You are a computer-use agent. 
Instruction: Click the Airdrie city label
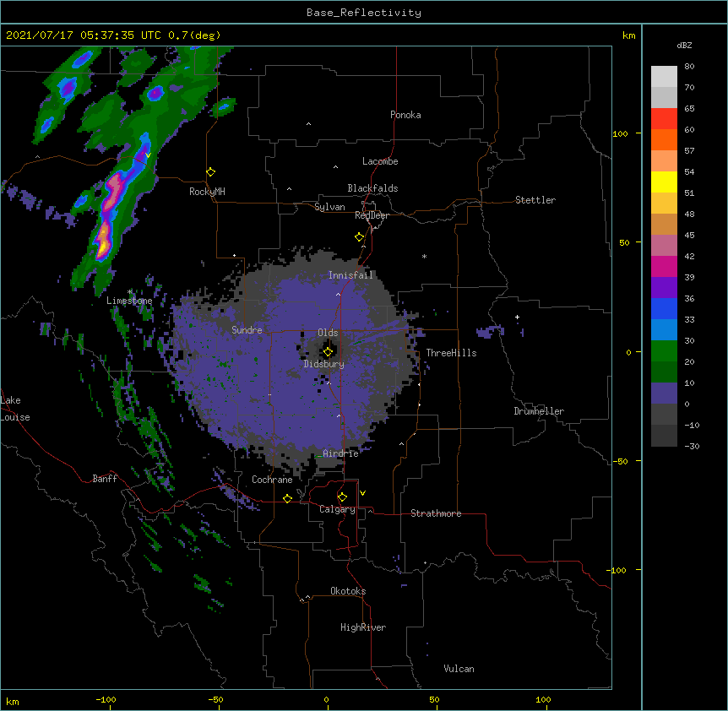(341, 453)
